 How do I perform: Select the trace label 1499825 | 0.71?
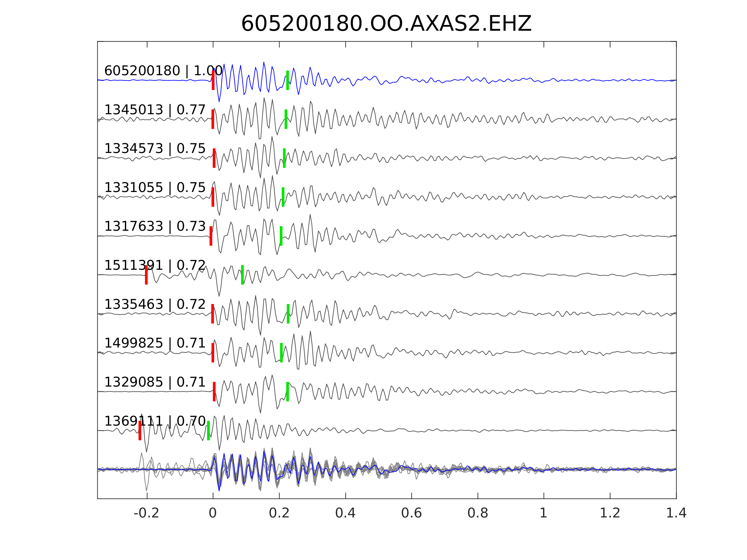155,343
